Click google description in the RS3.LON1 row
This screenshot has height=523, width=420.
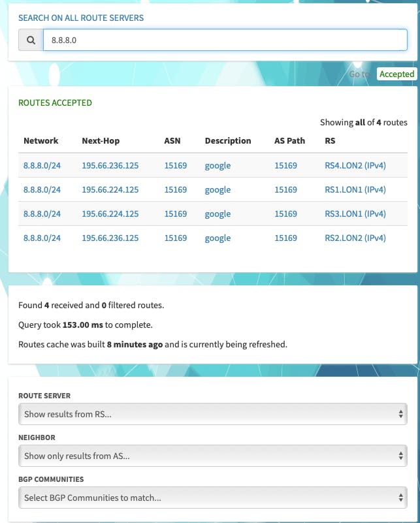218,214
